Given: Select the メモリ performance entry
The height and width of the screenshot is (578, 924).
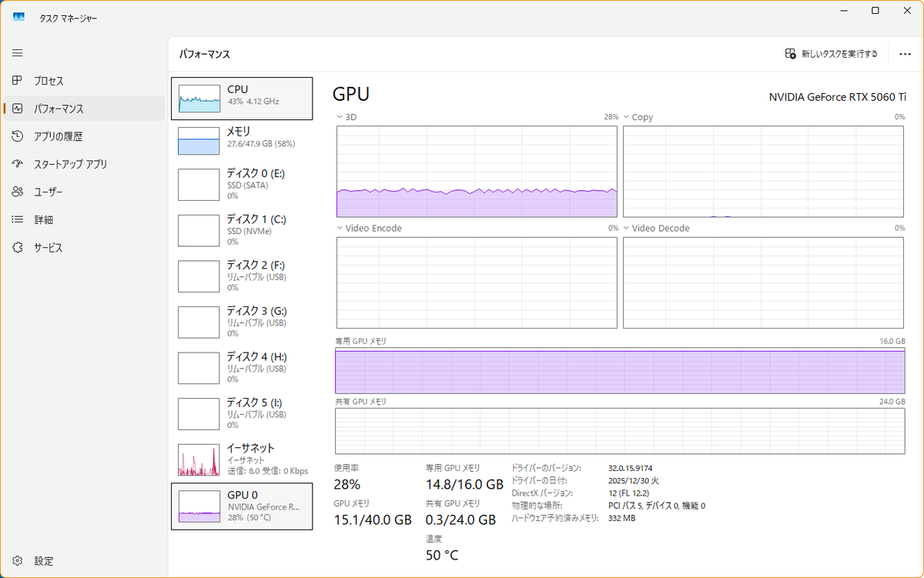Looking at the screenshot, I should [x=242, y=139].
